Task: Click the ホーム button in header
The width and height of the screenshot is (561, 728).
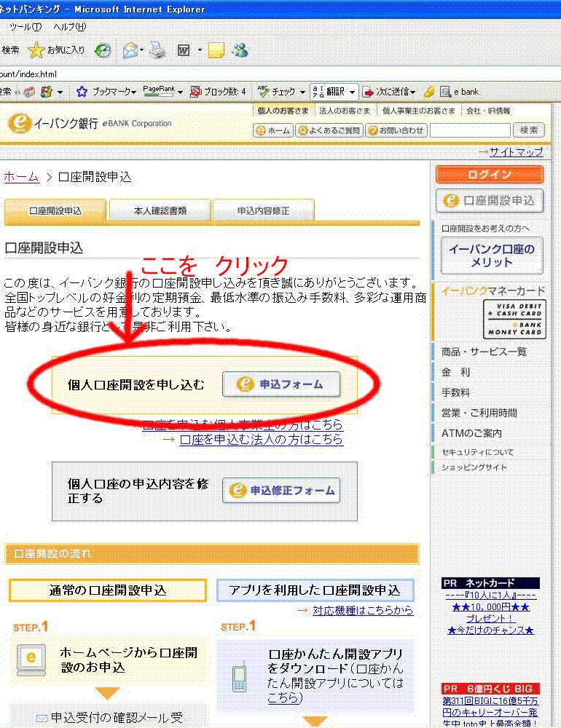Action: click(x=273, y=130)
